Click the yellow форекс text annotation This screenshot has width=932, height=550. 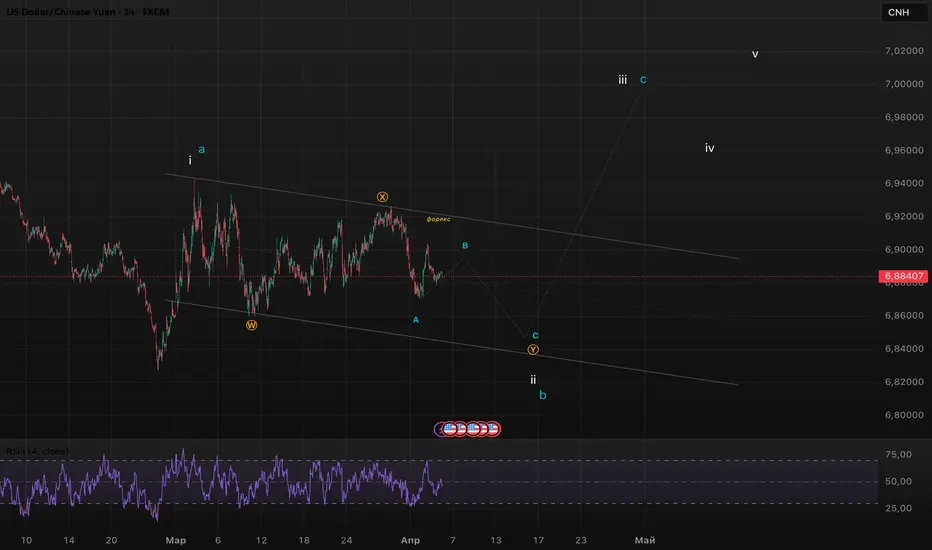[x=439, y=219]
